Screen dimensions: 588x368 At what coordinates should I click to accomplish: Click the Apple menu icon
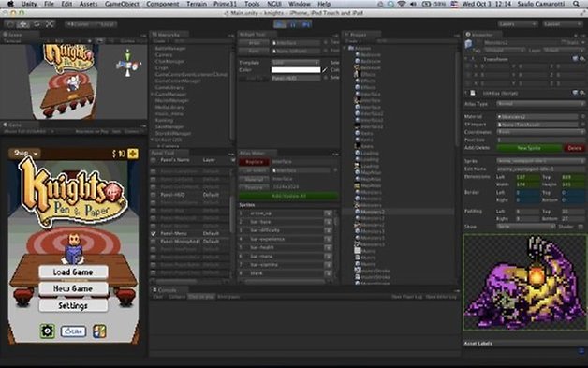(11, 4)
